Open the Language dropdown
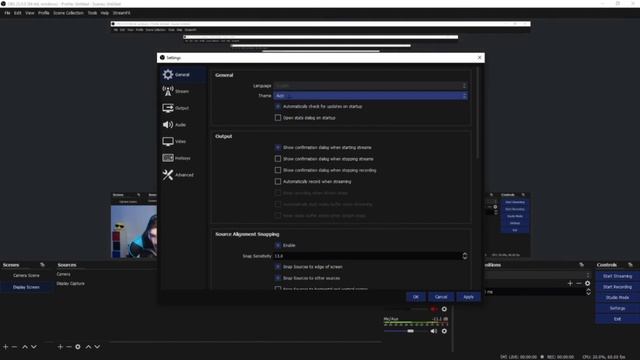Viewport: 640px width, 360px height. (x=370, y=86)
